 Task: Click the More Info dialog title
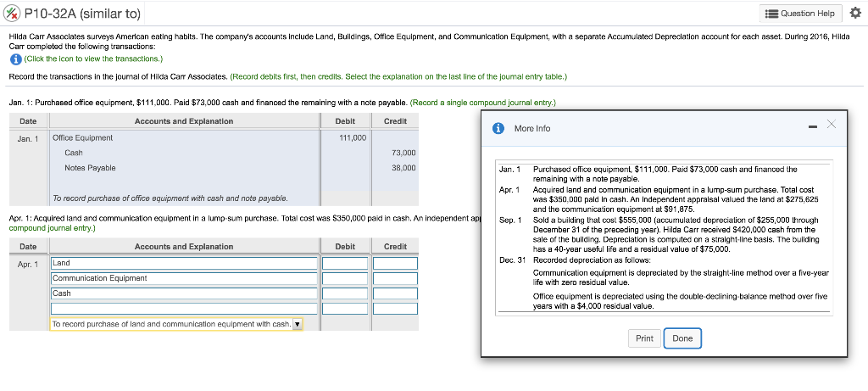(532, 128)
